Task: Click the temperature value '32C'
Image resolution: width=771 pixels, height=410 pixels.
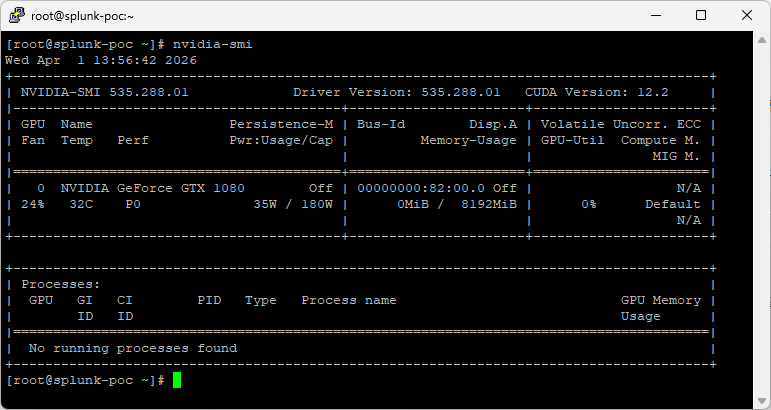Action: tap(81, 205)
